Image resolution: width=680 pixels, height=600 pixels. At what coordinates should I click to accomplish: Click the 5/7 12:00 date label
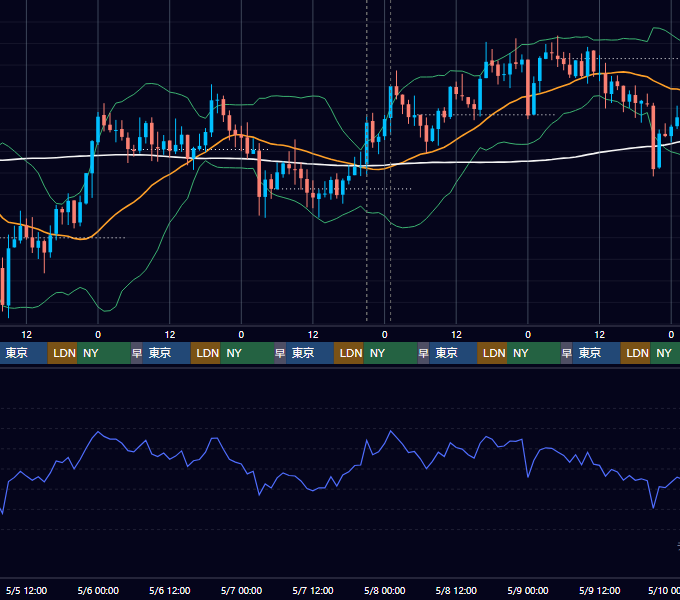click(313, 590)
